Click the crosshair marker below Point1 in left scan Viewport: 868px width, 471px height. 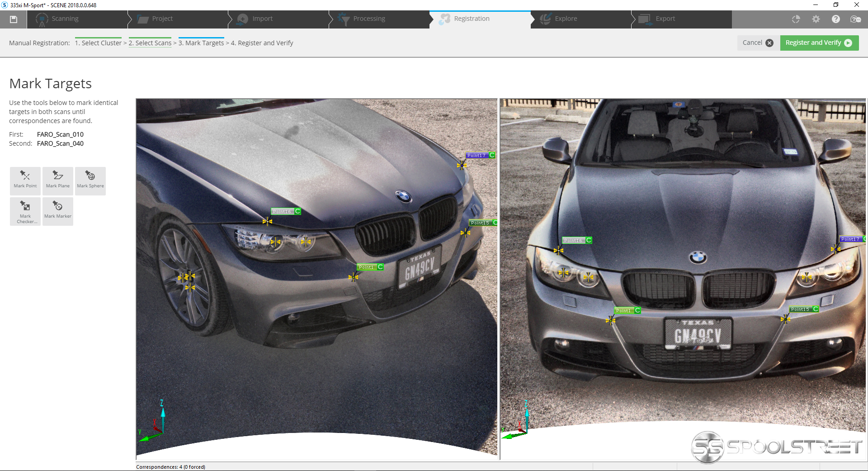tap(353, 277)
